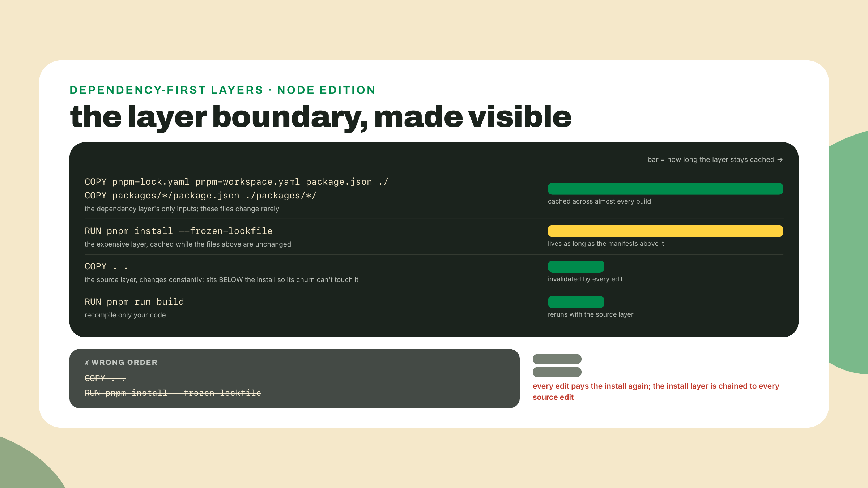Image resolution: width=868 pixels, height=488 pixels.
Task: Select the non-struck "COPY . ." source layer line
Action: coord(106,266)
